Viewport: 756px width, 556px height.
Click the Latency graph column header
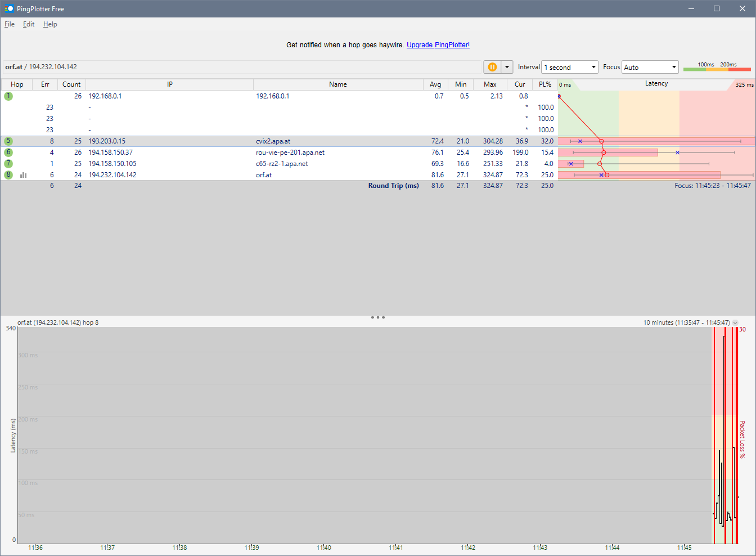656,83
